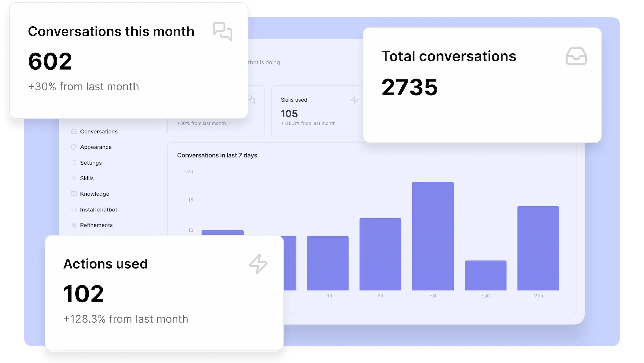Viewport: 644px width, 363px height.
Task: Click the book icon beside Knowledge
Action: point(74,194)
